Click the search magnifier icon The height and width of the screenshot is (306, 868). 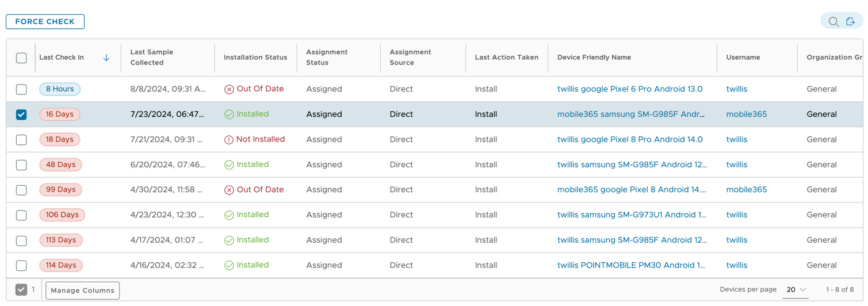point(833,22)
